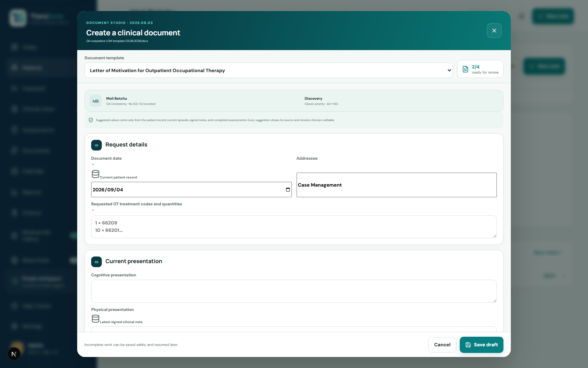This screenshot has height=368, width=588.
Task: Click the Physical presentation label
Action: (x=112, y=309)
